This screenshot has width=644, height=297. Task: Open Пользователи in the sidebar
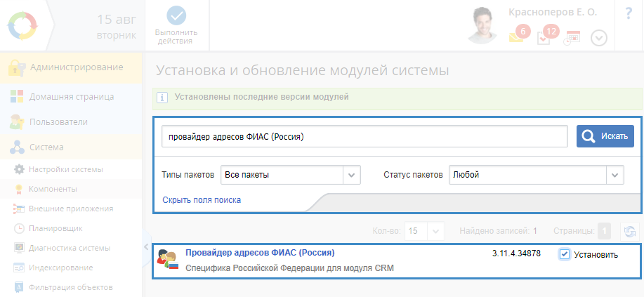pyautogui.click(x=58, y=122)
